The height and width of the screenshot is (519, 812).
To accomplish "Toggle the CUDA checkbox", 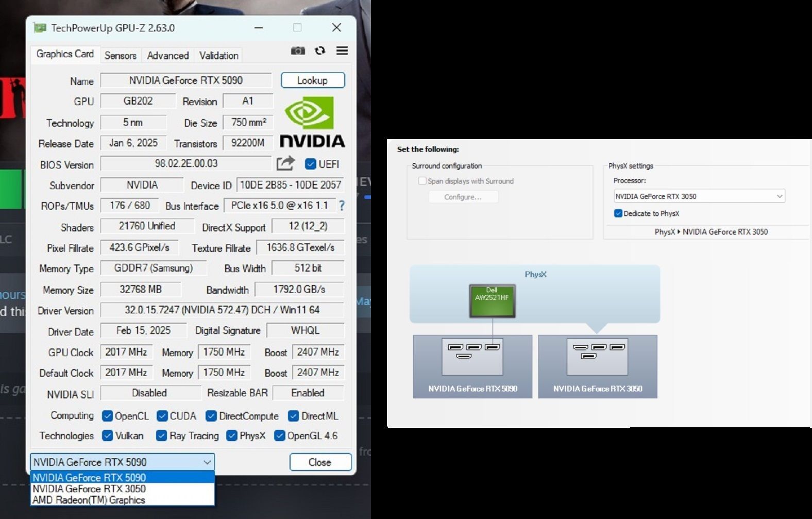I will (x=162, y=416).
